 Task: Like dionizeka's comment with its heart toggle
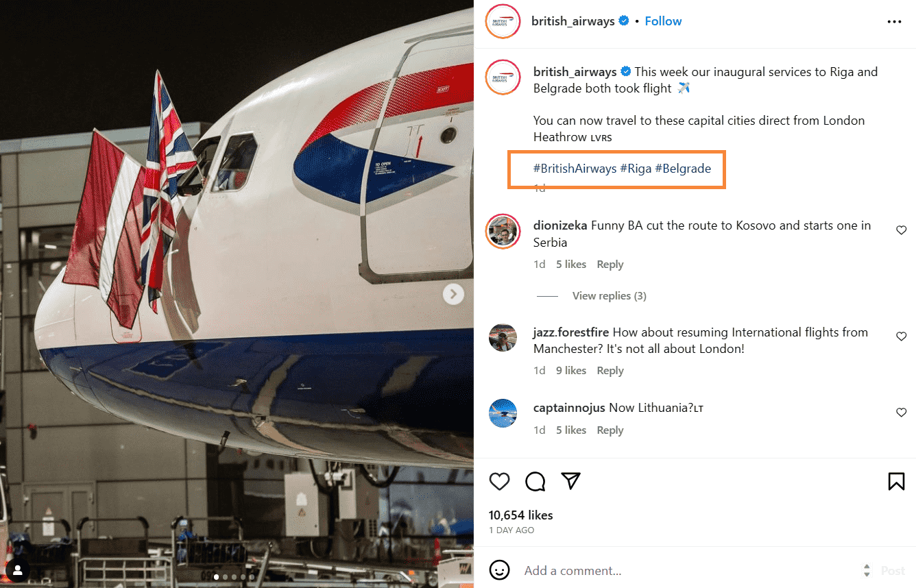point(901,230)
